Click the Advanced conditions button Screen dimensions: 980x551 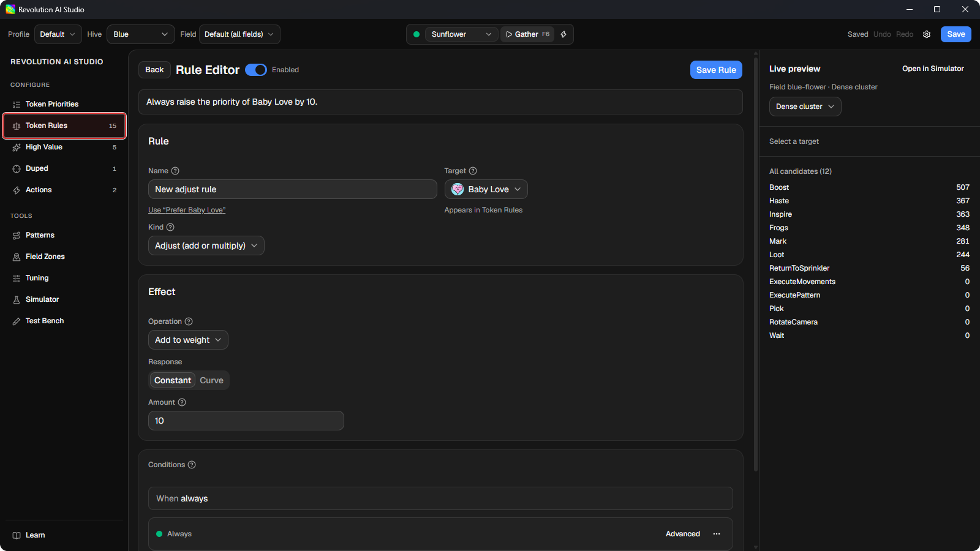(x=683, y=534)
